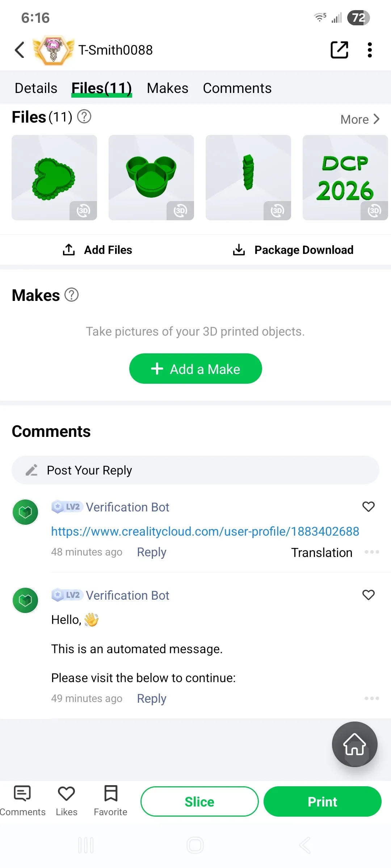Tap the help icon next to Files (11)
Image resolution: width=391 pixels, height=868 pixels.
pos(84,116)
